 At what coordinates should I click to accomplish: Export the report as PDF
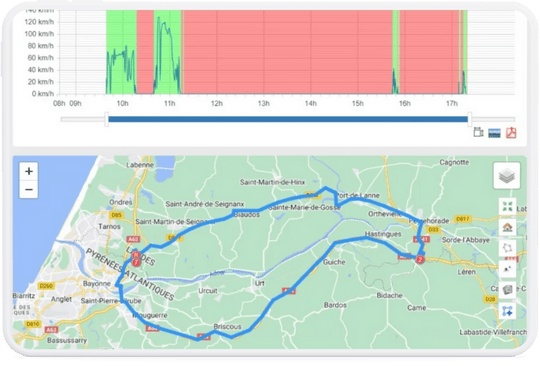pyautogui.click(x=511, y=133)
